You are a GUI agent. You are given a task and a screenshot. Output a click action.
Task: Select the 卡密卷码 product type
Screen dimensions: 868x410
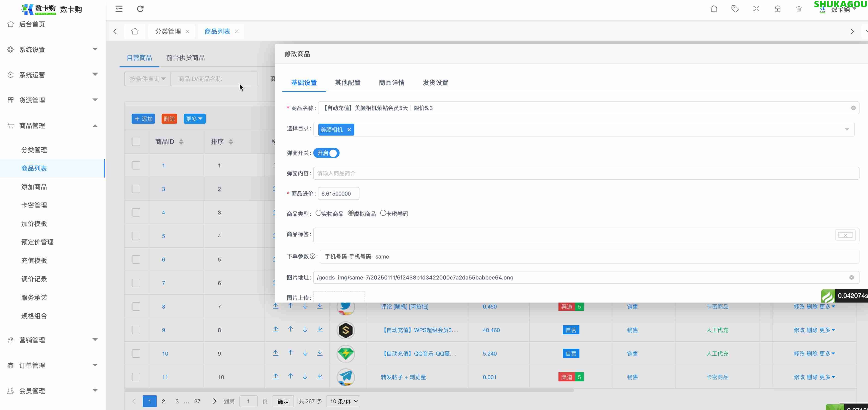(383, 213)
